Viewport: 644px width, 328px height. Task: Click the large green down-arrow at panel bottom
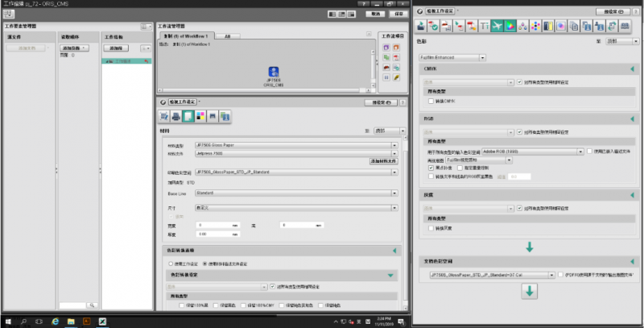point(530,291)
